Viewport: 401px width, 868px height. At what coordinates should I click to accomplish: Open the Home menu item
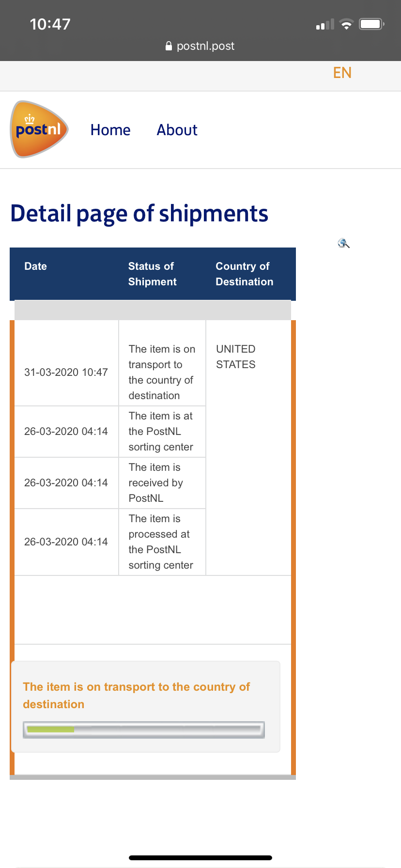(110, 130)
